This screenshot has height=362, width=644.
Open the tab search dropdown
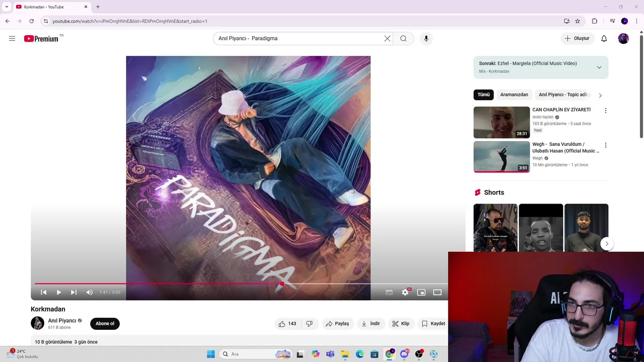pyautogui.click(x=7, y=7)
